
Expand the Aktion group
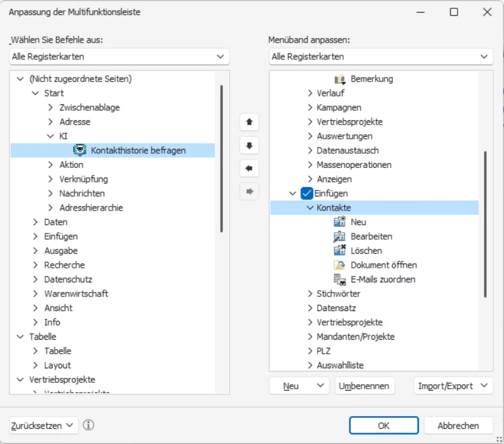(50, 165)
